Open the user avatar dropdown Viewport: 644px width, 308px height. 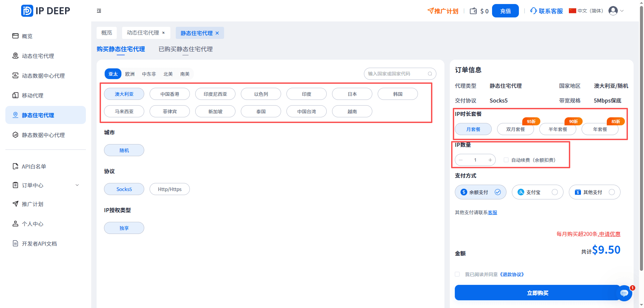point(616,11)
